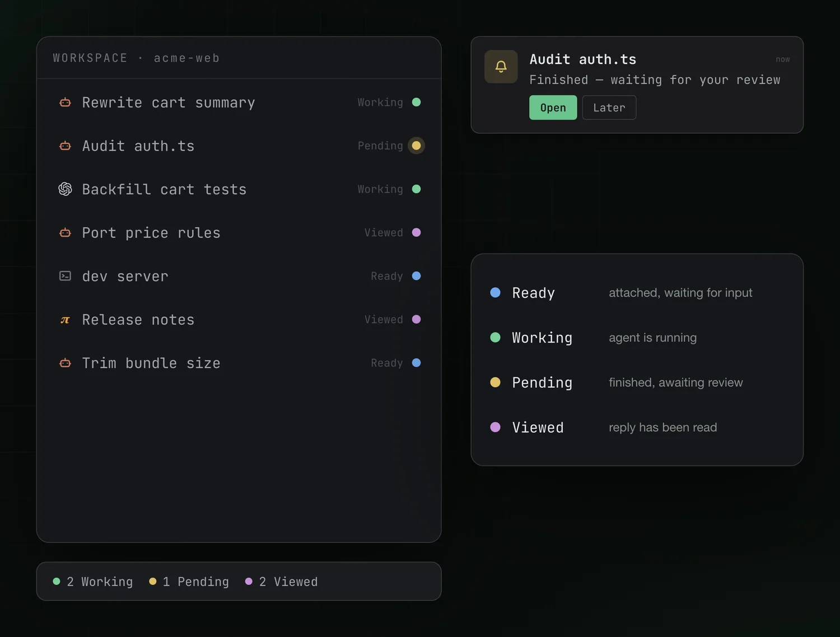This screenshot has height=637, width=840.
Task: Click the robot icon beside Trim bundle size
Action: pyautogui.click(x=65, y=363)
